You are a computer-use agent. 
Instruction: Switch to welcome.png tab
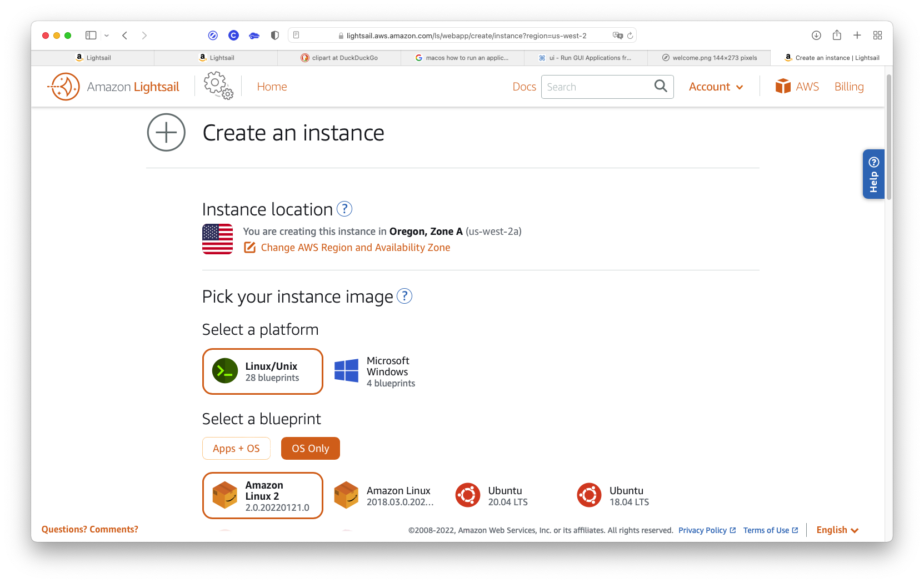click(x=710, y=58)
